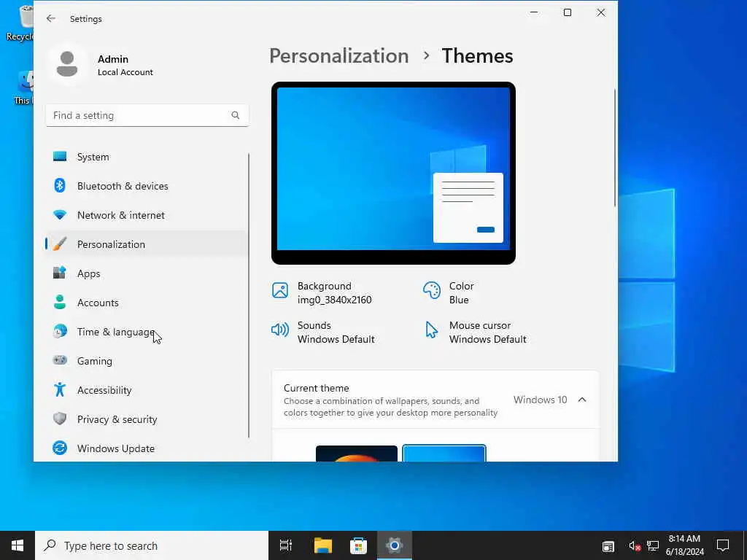Click the back arrow in Settings

[51, 18]
